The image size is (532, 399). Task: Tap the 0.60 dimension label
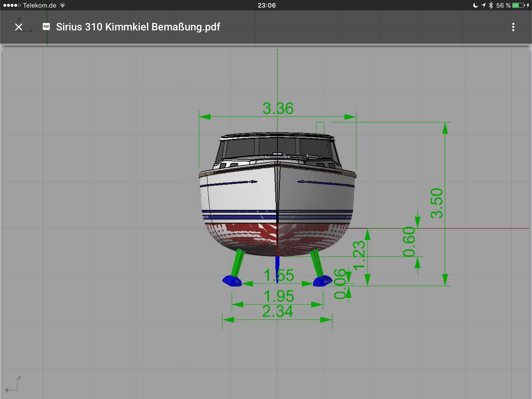tap(409, 242)
